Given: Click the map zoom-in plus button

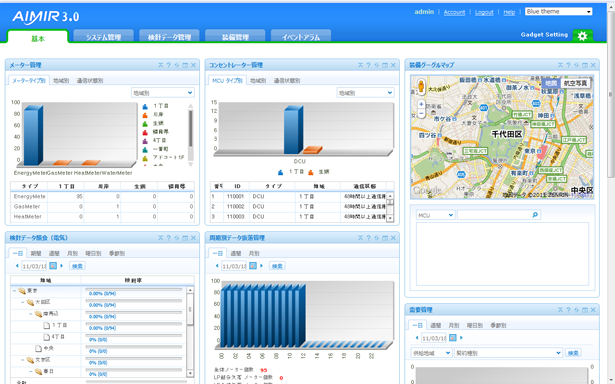Looking at the screenshot, I should pyautogui.click(x=421, y=104).
